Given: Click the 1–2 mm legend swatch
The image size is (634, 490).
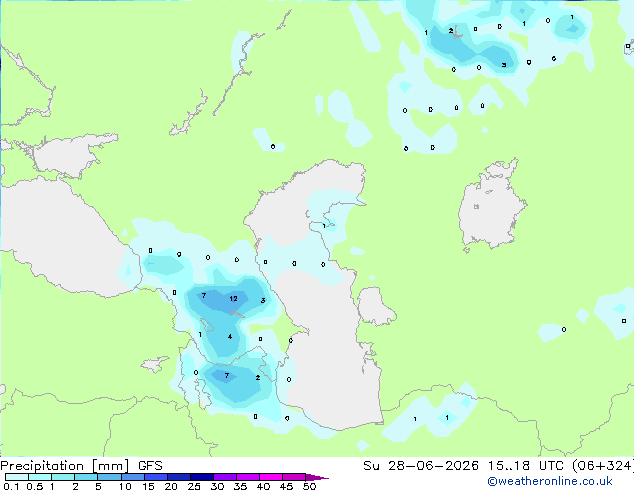Looking at the screenshot, I should pos(63,477).
